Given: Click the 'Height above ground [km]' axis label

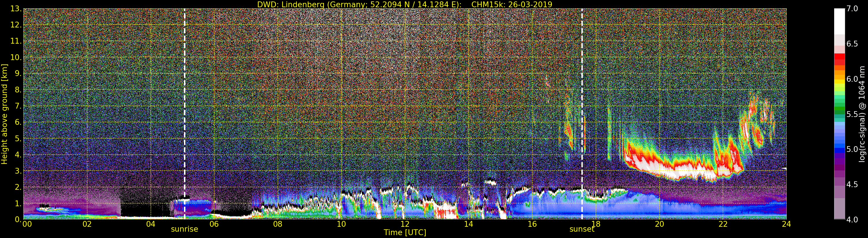Looking at the screenshot, I should [4, 114].
